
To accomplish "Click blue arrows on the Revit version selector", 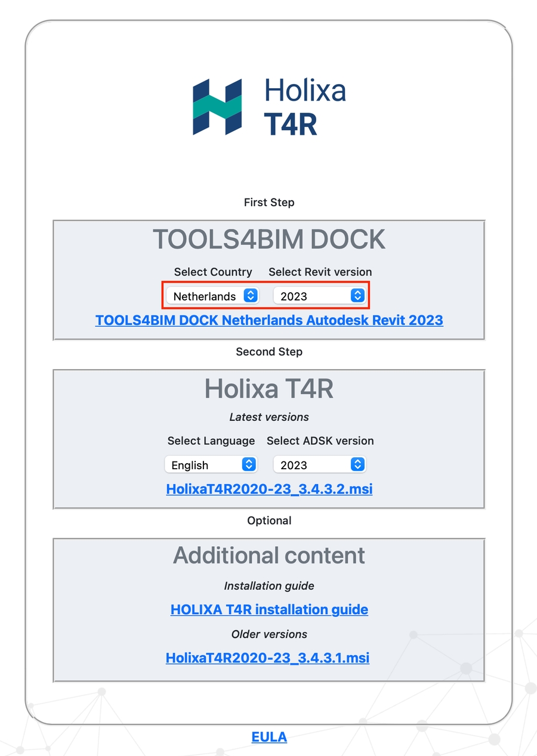I will tap(357, 296).
